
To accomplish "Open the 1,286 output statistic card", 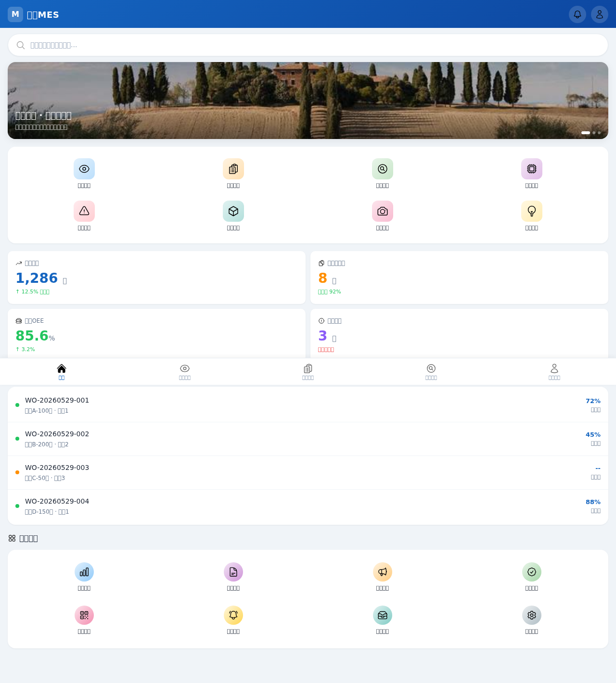I will pos(156,278).
